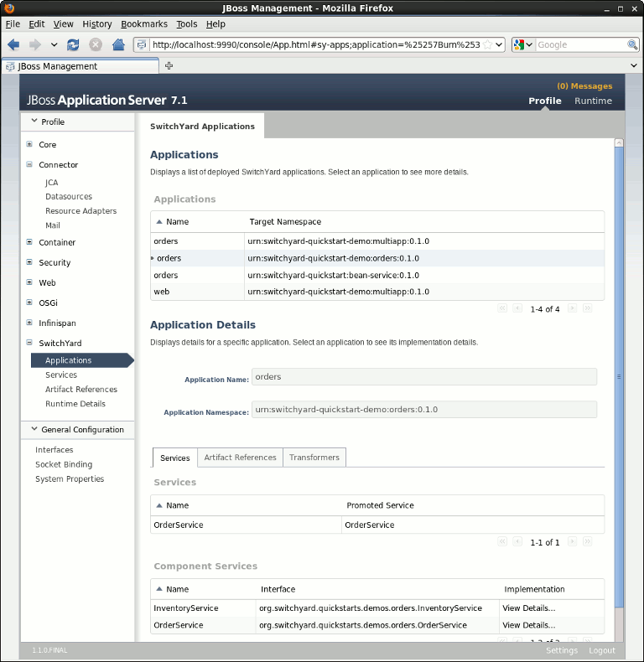
Task: Go to first page of Applications table
Action: [x=502, y=308]
